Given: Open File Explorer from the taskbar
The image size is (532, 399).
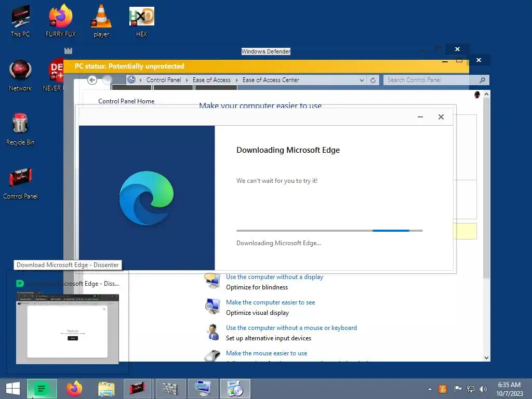Looking at the screenshot, I should (x=106, y=389).
